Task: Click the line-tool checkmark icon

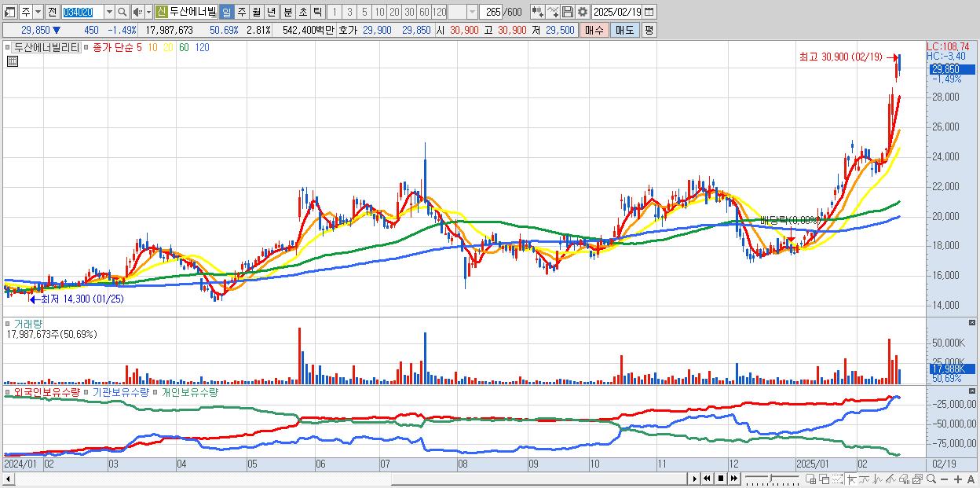Action: [x=553, y=13]
